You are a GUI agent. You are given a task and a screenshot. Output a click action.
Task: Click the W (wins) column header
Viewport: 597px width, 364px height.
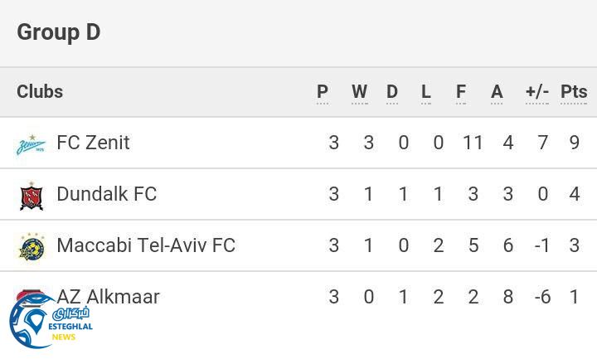359,92
